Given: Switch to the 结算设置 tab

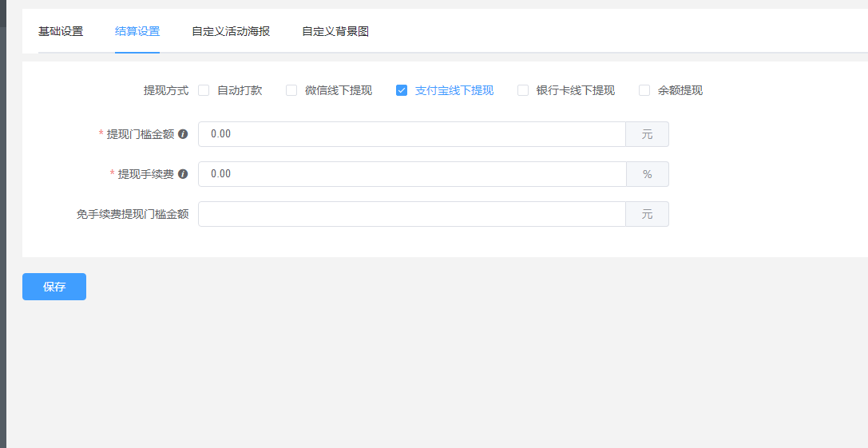Looking at the screenshot, I should click(137, 32).
